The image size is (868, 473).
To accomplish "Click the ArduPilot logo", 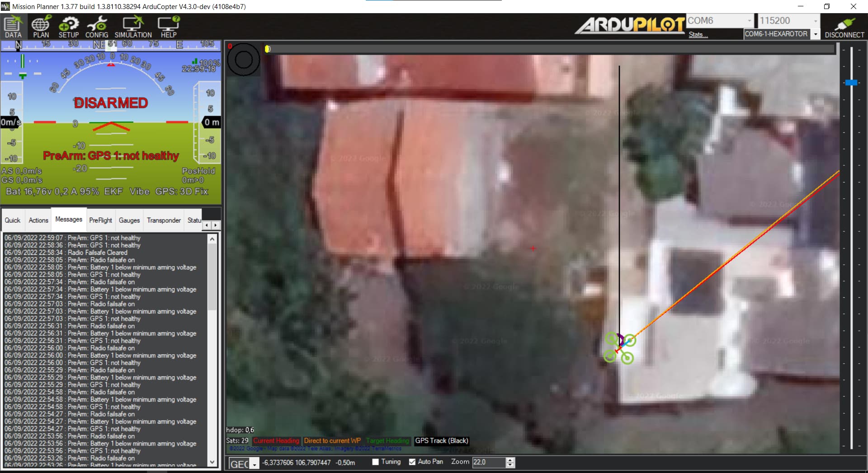I will pyautogui.click(x=630, y=26).
